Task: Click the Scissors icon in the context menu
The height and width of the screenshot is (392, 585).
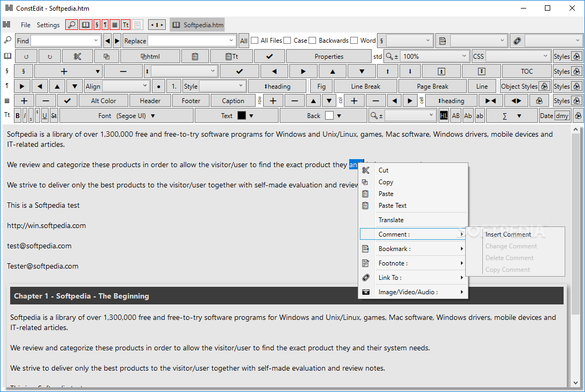Action: click(x=366, y=170)
